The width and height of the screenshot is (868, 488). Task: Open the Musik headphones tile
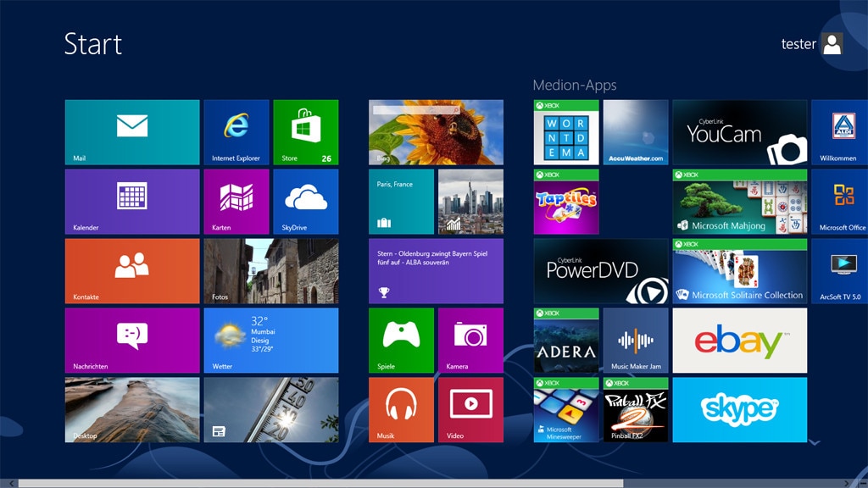point(401,410)
